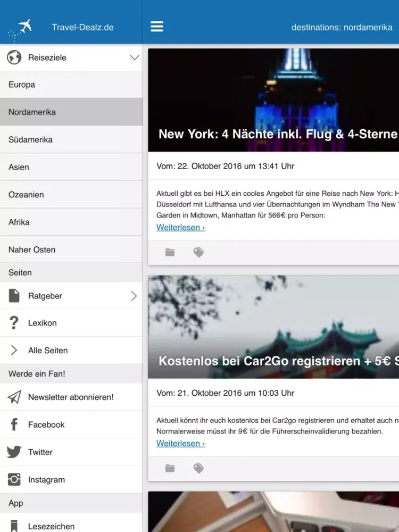The height and width of the screenshot is (532, 399).
Task: Click tag icon under Car2Go article
Action: click(x=198, y=468)
